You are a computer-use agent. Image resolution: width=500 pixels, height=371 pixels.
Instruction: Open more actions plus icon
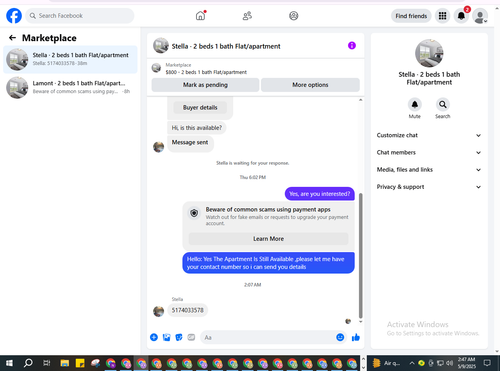pos(154,337)
